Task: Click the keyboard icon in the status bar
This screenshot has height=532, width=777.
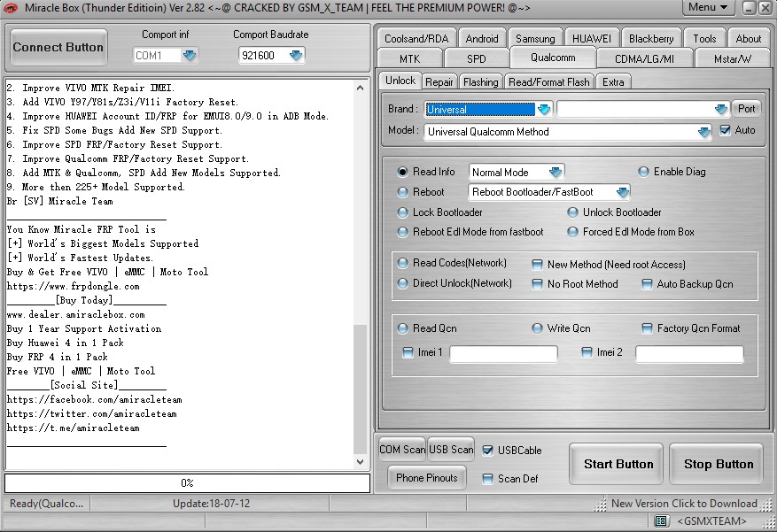Action: [661, 520]
